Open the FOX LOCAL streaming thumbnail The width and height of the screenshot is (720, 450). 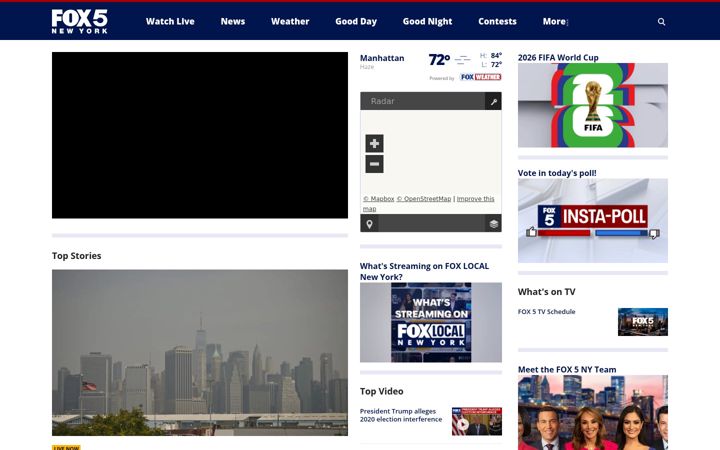pyautogui.click(x=431, y=322)
